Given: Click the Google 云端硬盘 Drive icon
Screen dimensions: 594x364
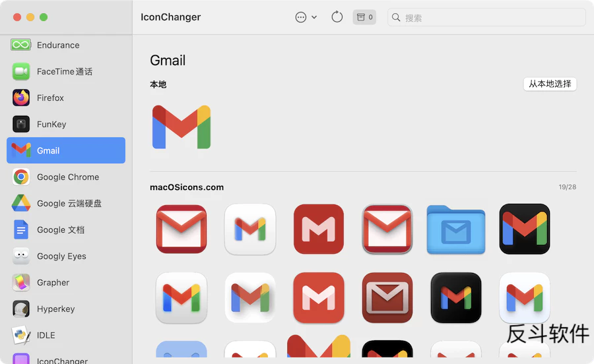Looking at the screenshot, I should click(21, 203).
